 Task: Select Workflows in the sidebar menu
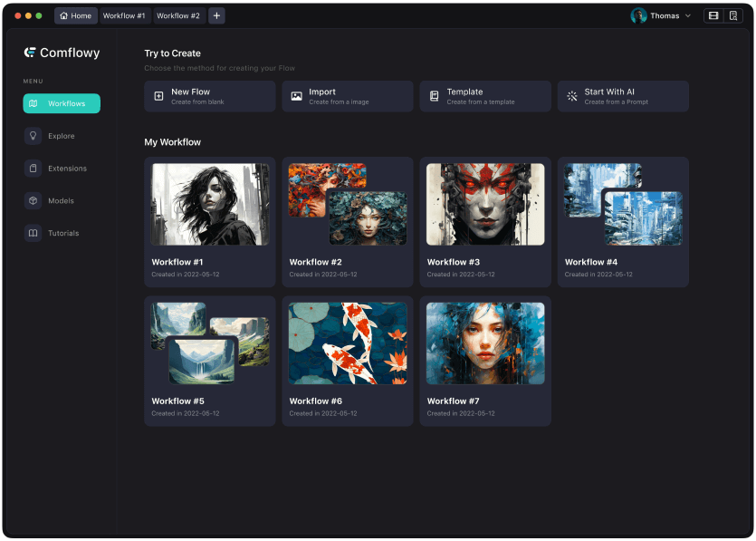coord(62,103)
